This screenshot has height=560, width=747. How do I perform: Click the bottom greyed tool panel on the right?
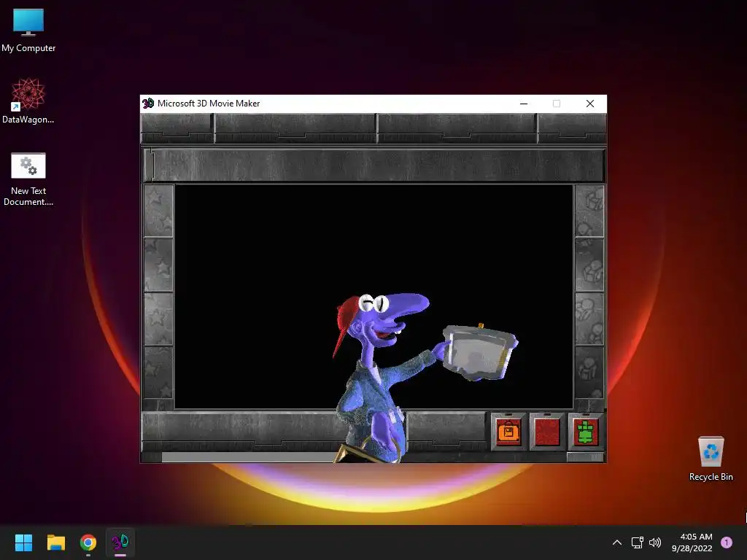tap(589, 373)
